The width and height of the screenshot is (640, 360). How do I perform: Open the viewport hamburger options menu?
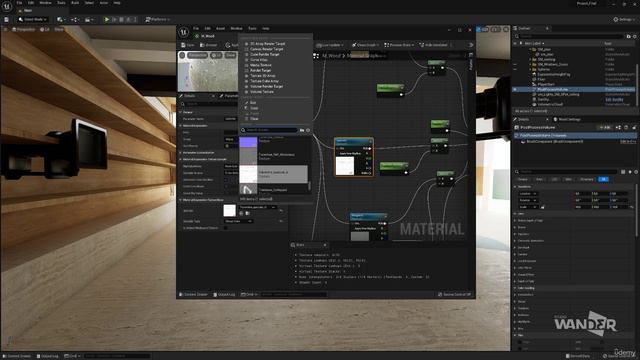5,29
